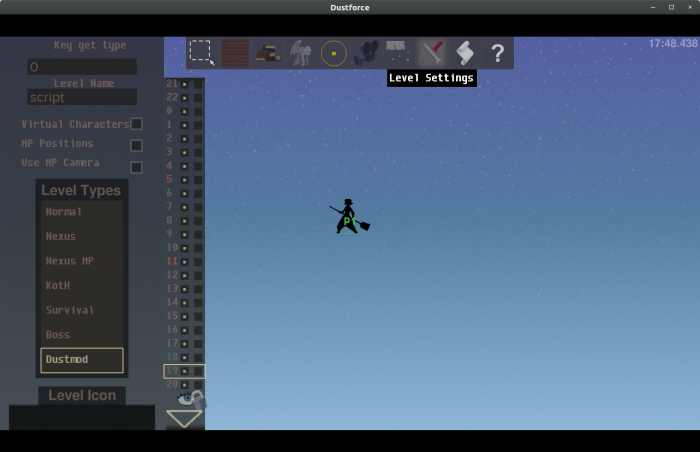Toggle visibility box of layer 20

pos(184,385)
